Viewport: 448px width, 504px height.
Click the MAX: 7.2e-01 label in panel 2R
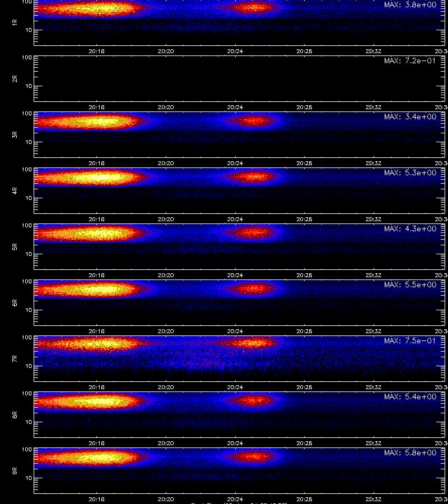tap(410, 60)
